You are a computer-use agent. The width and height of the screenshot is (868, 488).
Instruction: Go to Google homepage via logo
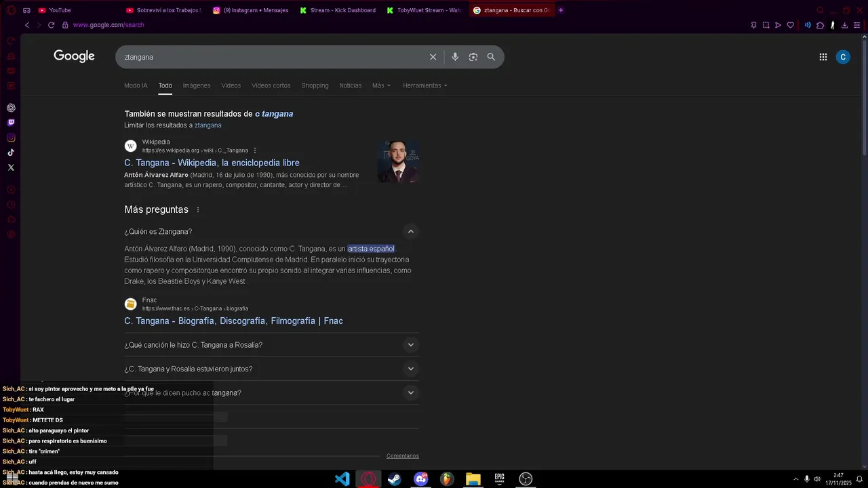click(x=74, y=56)
